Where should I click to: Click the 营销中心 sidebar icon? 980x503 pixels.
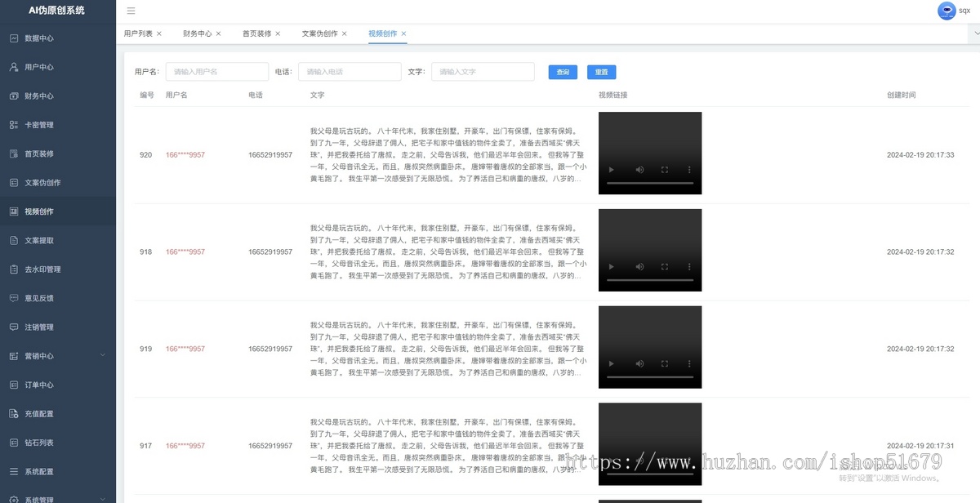14,356
